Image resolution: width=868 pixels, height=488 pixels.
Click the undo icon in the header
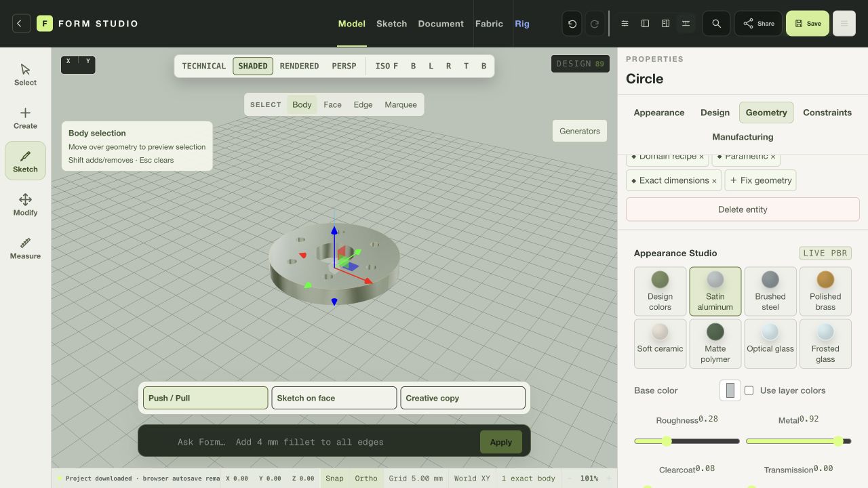[572, 24]
